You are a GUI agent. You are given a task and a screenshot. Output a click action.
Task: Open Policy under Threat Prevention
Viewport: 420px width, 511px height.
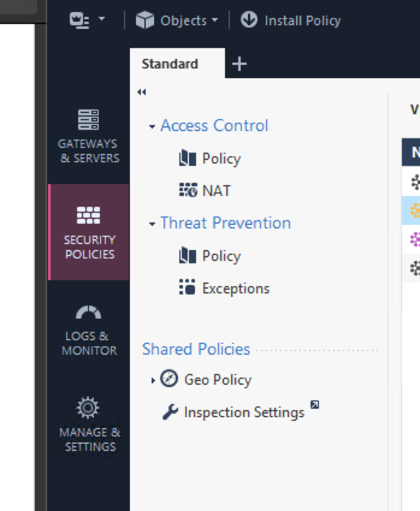[221, 256]
